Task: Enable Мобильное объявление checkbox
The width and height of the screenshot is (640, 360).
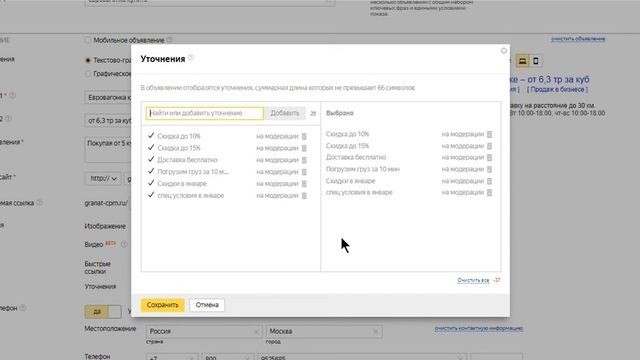Action: pyautogui.click(x=88, y=40)
